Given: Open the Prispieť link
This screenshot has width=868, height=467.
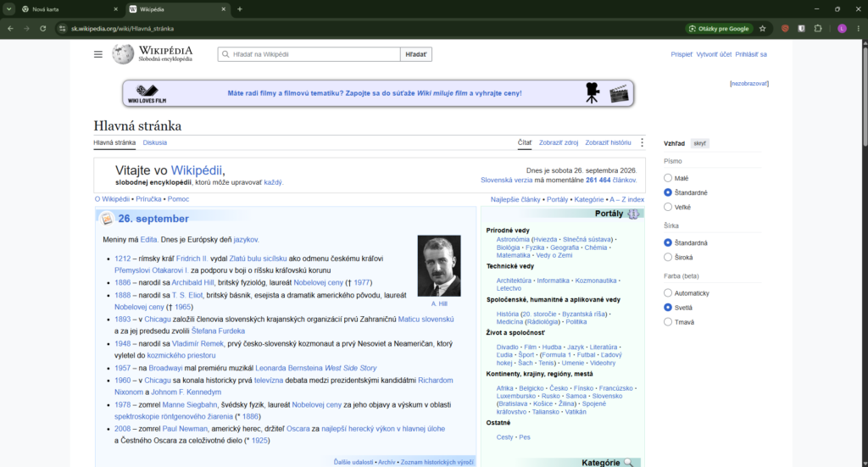Looking at the screenshot, I should point(682,54).
